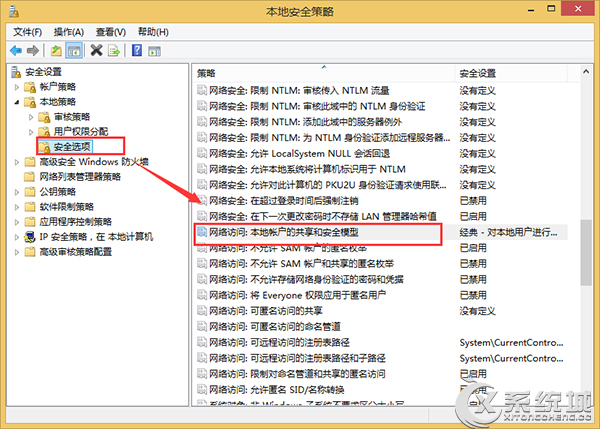Select the 高级审核策略配置 tree item
600x429 pixels.
pyautogui.click(x=76, y=252)
